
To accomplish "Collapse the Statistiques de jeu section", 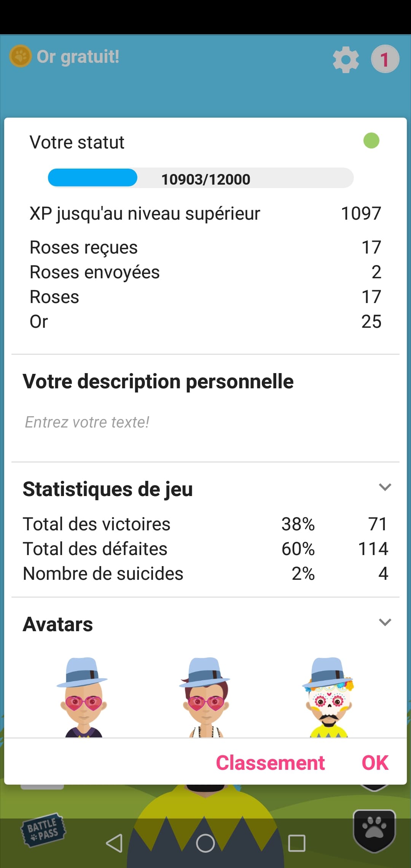I will pos(385,487).
